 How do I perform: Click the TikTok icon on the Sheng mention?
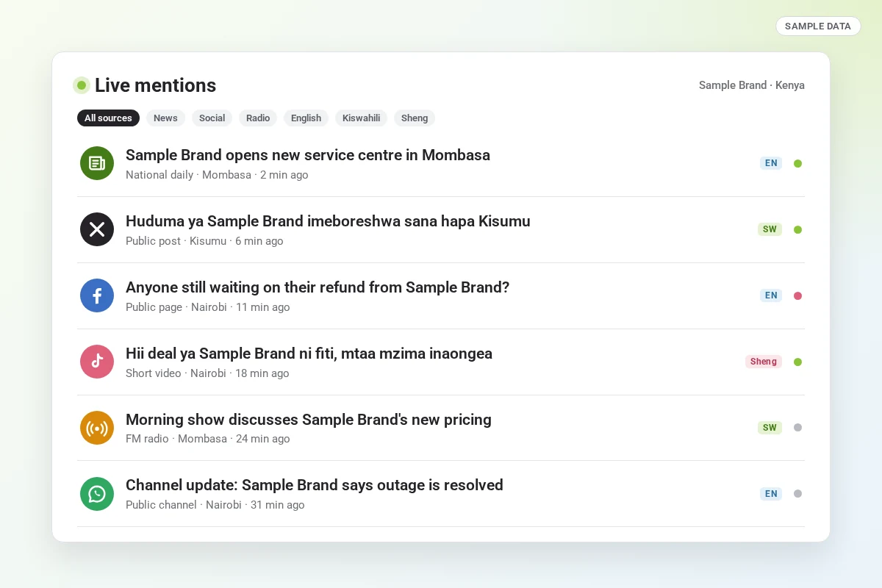[x=97, y=362]
